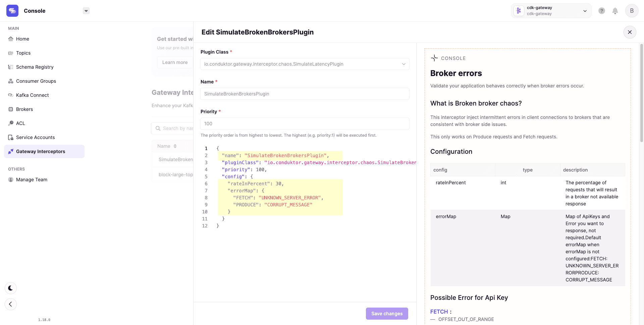
Task: Click the Save changes button
Action: coord(387,314)
